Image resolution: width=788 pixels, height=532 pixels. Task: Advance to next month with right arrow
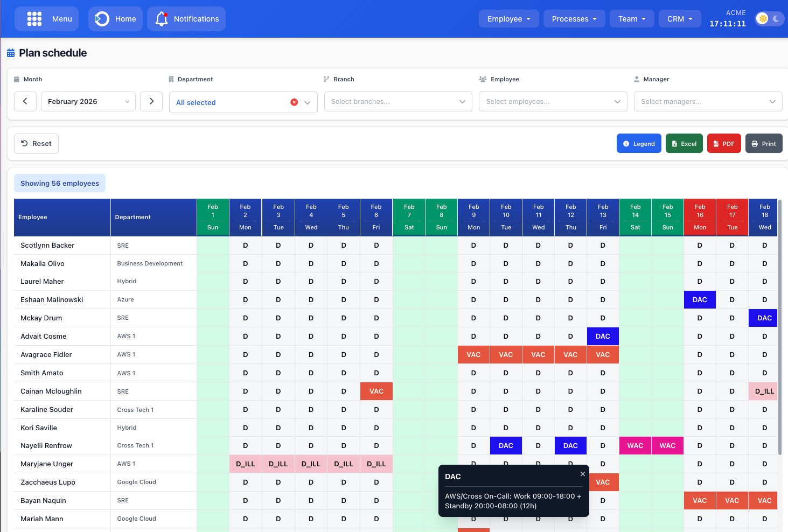pos(151,101)
